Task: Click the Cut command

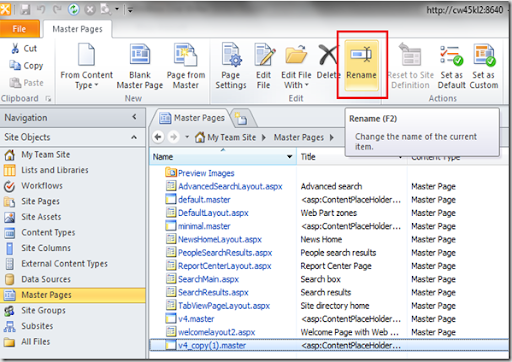Action: click(x=24, y=48)
